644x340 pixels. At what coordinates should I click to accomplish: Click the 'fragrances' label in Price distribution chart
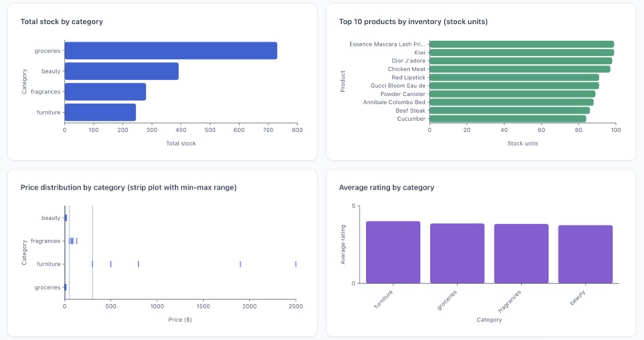point(46,241)
